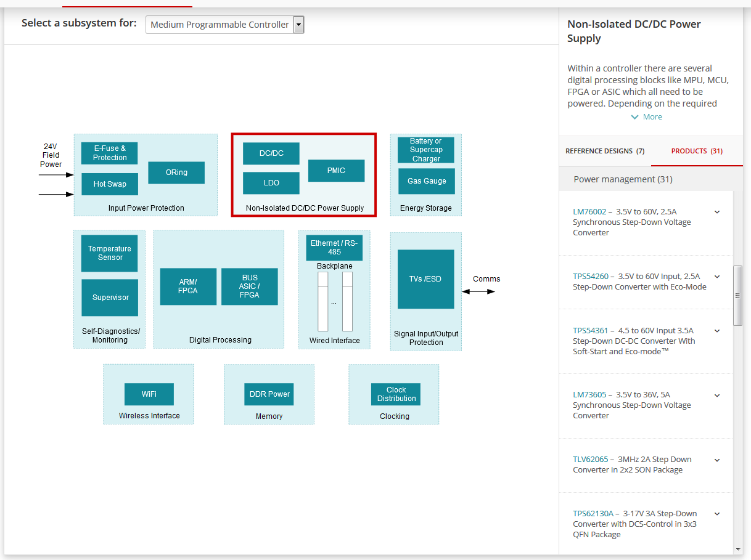Select the Hot Swap block
751x560 pixels.
(110, 184)
